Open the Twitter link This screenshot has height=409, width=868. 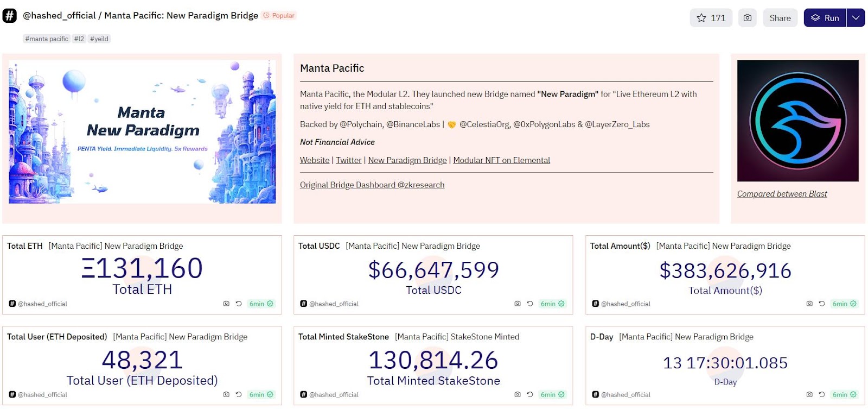point(348,160)
